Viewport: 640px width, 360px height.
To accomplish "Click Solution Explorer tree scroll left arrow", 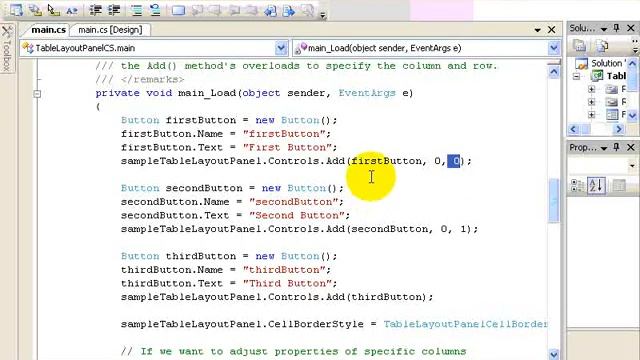I will tap(573, 129).
